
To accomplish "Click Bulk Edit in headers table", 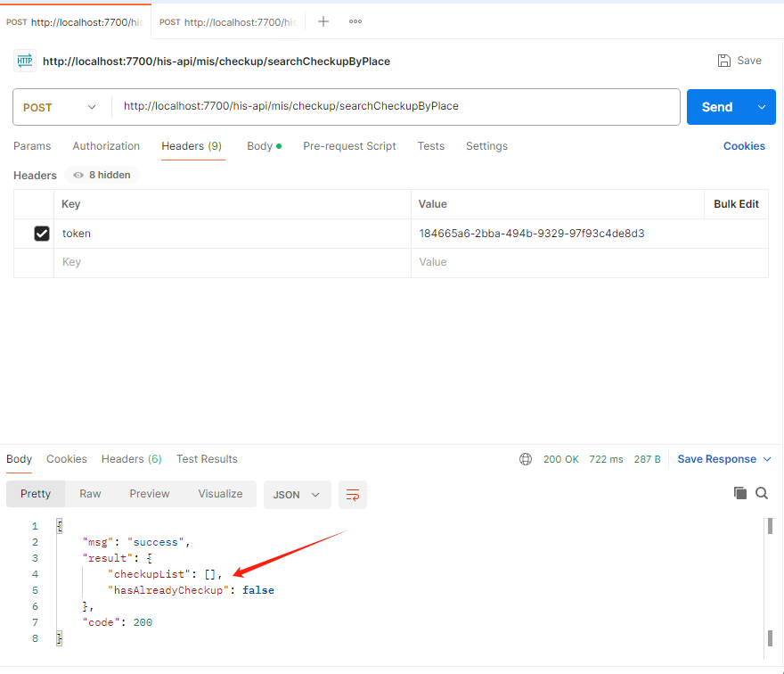I will click(x=736, y=204).
